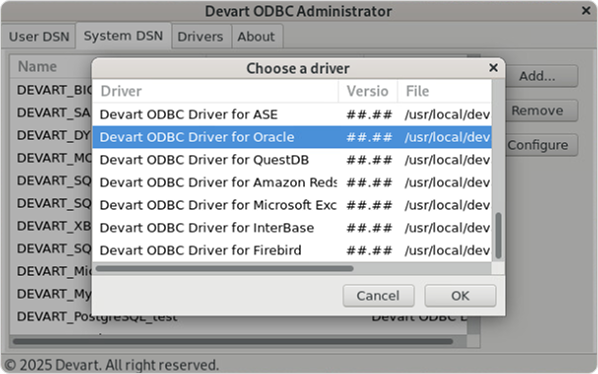Close the Devart ODBC Administrator window
The height and width of the screenshot is (374, 598).
click(x=586, y=11)
